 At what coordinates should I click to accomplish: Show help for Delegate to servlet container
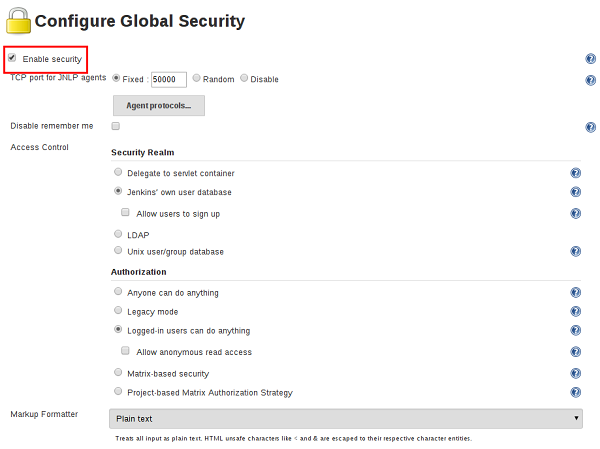[576, 173]
